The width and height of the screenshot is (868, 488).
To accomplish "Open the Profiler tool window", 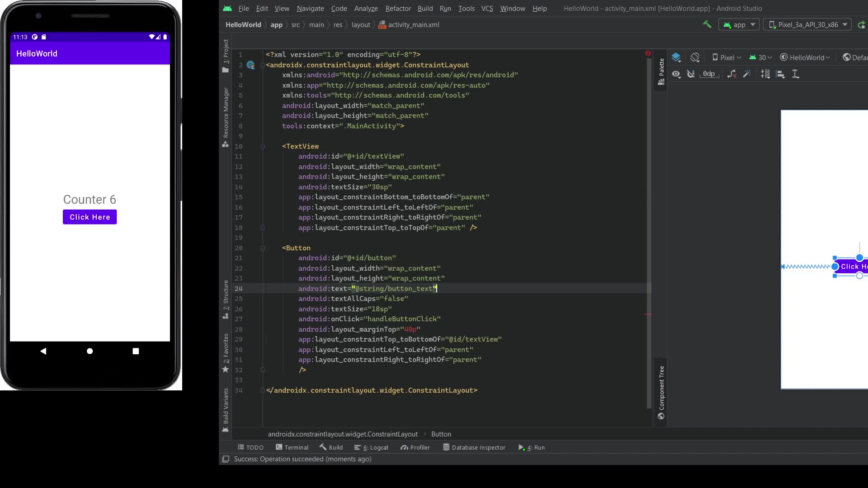I will coord(415,447).
